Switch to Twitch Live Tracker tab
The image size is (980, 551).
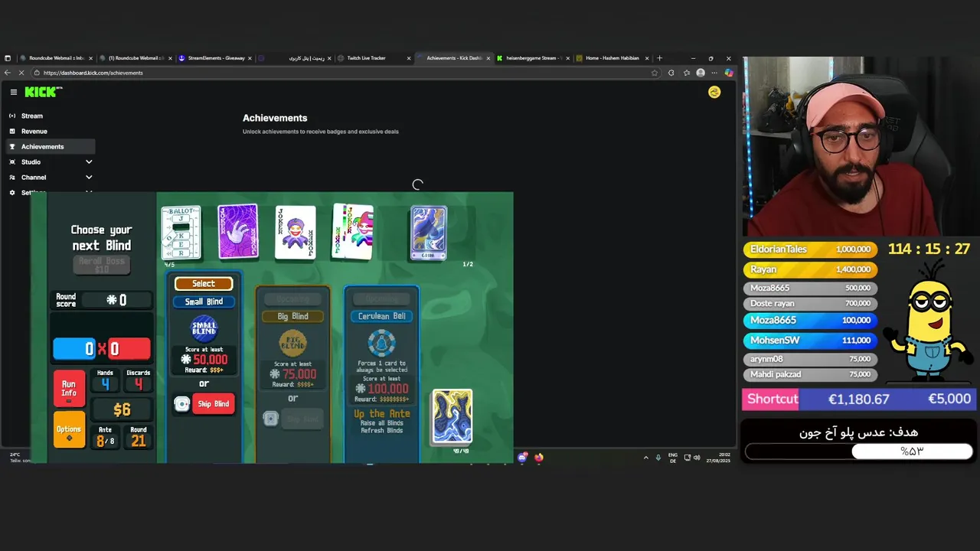click(x=375, y=58)
